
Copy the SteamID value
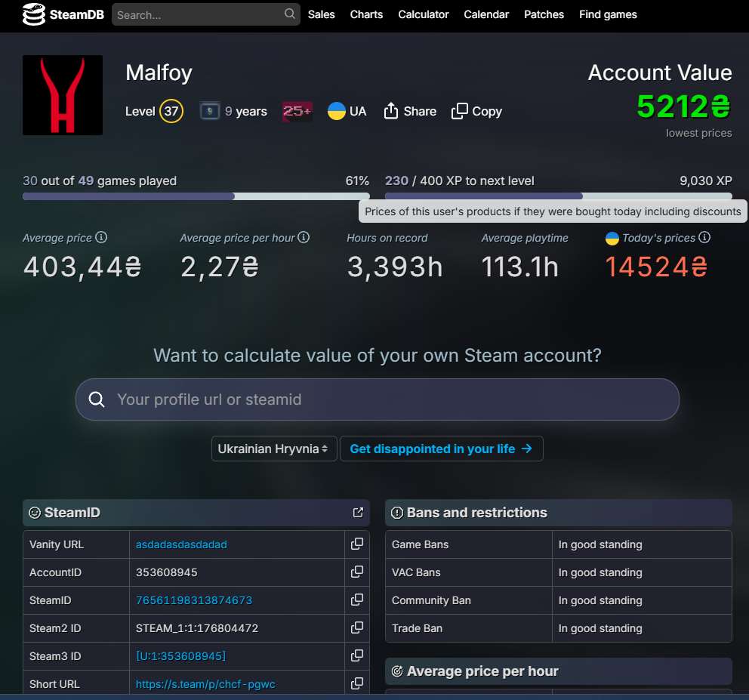(x=357, y=600)
